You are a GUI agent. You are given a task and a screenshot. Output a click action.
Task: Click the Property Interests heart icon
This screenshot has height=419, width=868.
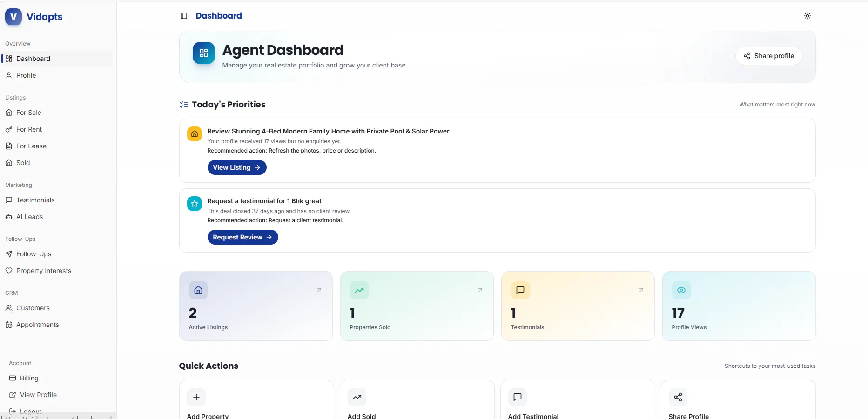tap(9, 271)
